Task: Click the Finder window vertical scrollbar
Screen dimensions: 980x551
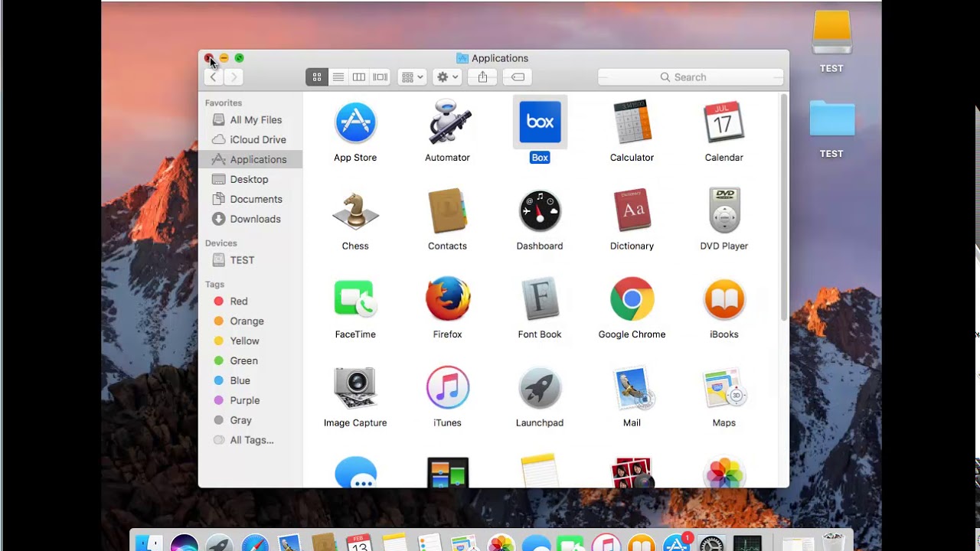Action: tap(784, 207)
